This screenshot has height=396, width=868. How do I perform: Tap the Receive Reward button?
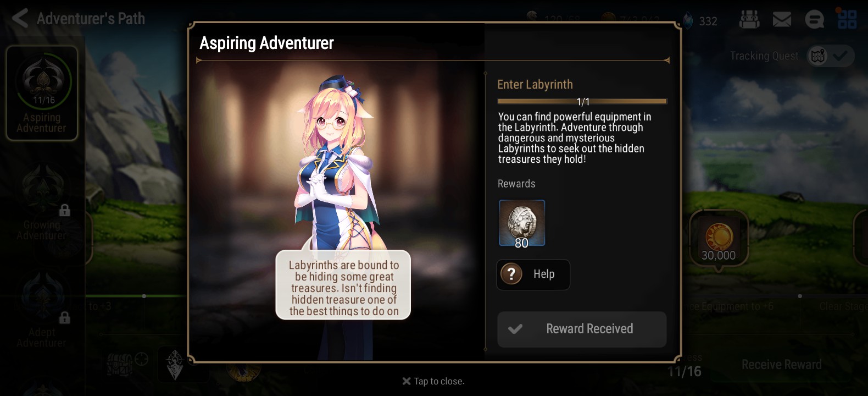(x=781, y=365)
